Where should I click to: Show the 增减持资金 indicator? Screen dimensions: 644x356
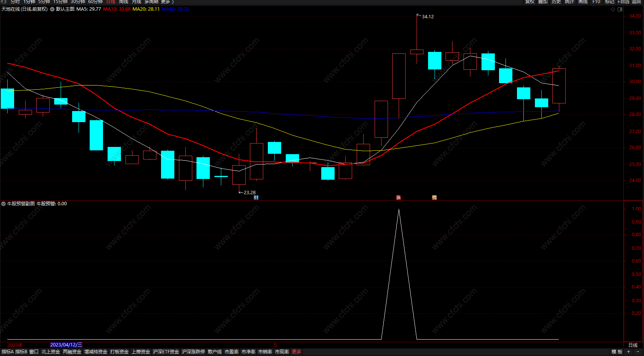96,352
